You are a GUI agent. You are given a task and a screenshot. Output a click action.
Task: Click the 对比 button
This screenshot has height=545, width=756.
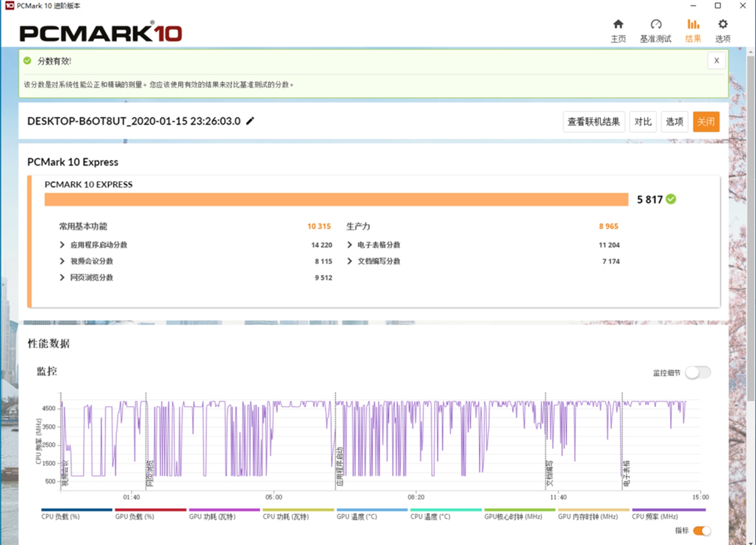point(643,121)
